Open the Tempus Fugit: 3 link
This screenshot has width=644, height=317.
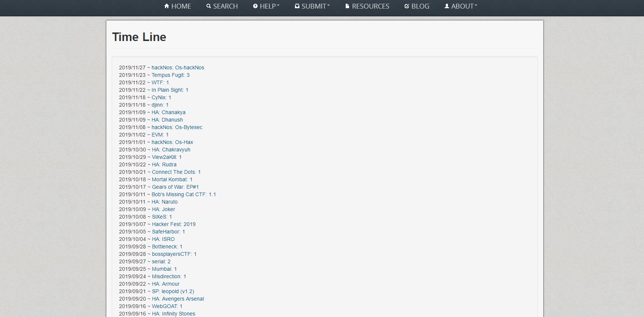(x=171, y=75)
